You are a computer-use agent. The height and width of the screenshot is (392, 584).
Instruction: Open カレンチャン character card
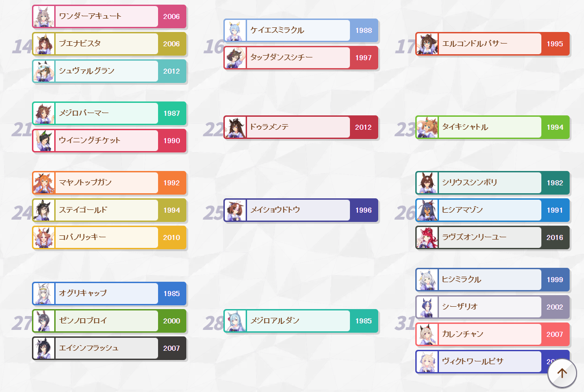point(492,334)
